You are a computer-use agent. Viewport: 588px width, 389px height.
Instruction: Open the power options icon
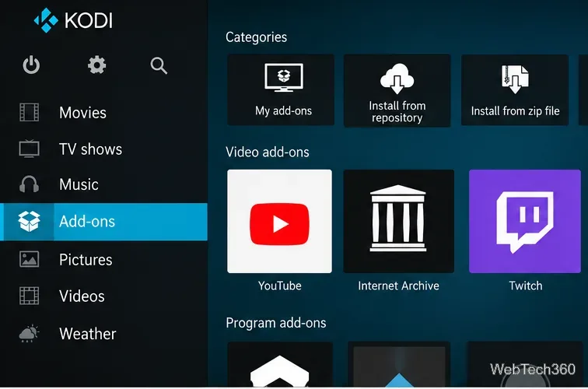[31, 65]
